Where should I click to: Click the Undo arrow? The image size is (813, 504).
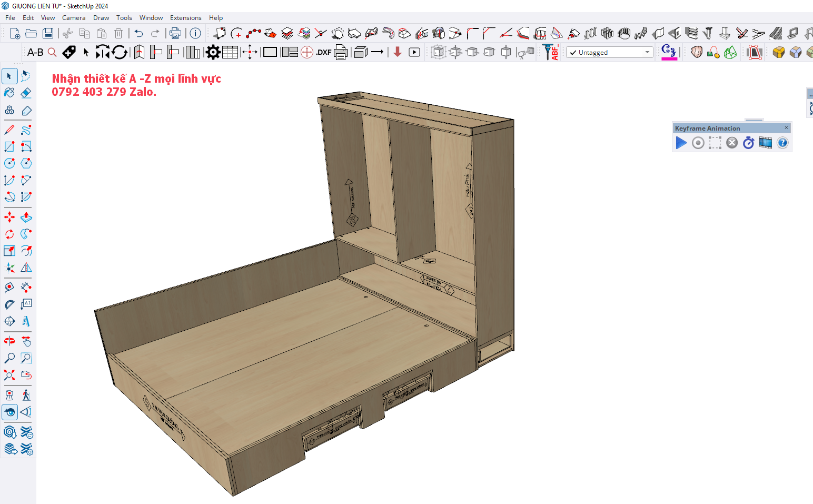tap(138, 34)
